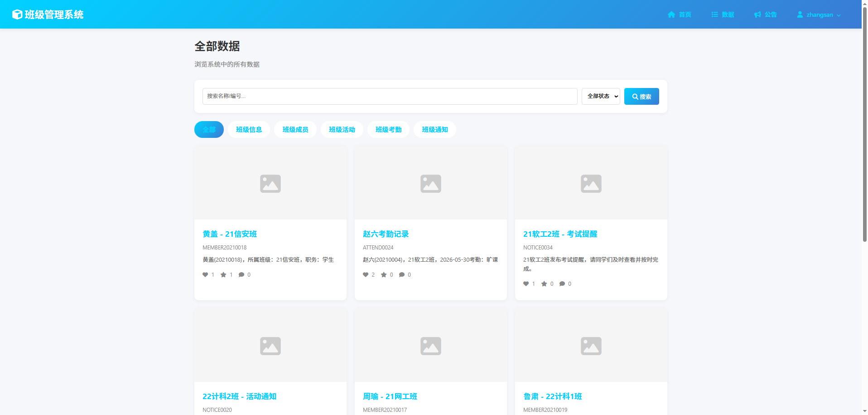Click the image placeholder of 21软工2班 - 考试提醒
This screenshot has width=868, height=415.
591,183
